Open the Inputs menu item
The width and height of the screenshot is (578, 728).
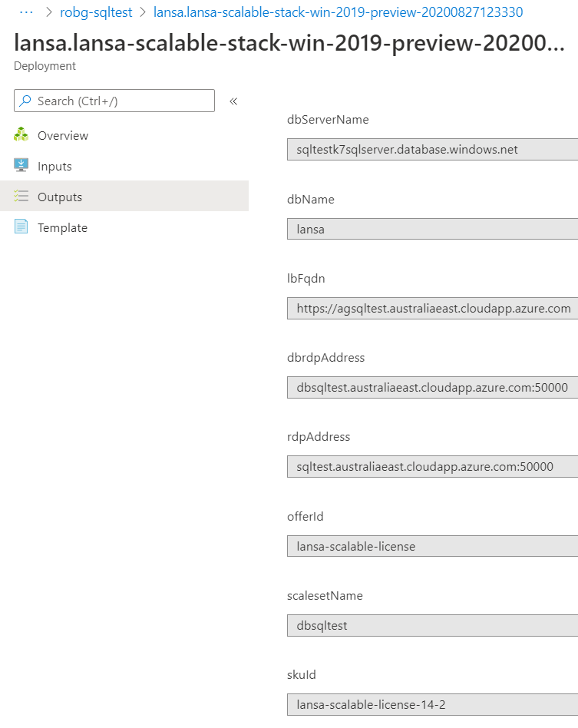(54, 166)
